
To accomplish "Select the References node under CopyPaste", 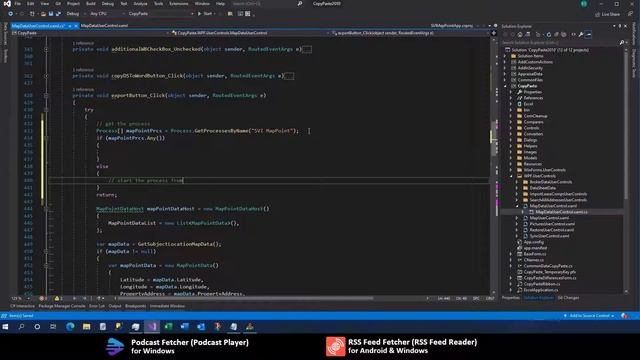I will click(533, 98).
